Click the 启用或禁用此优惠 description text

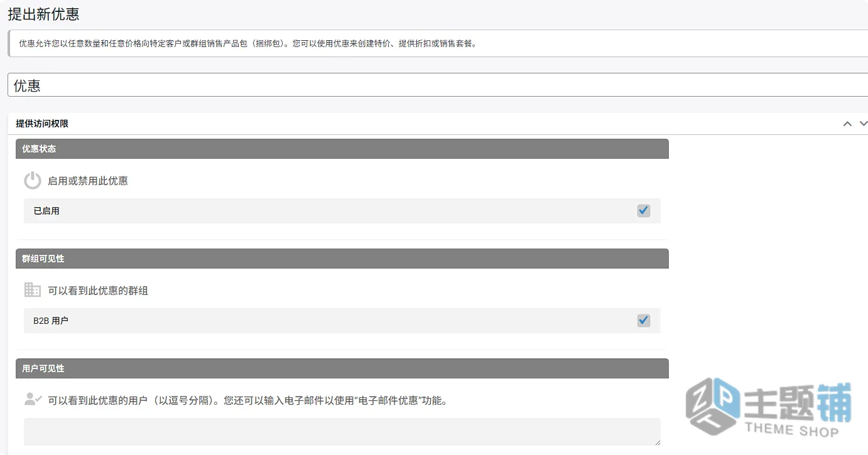point(88,181)
